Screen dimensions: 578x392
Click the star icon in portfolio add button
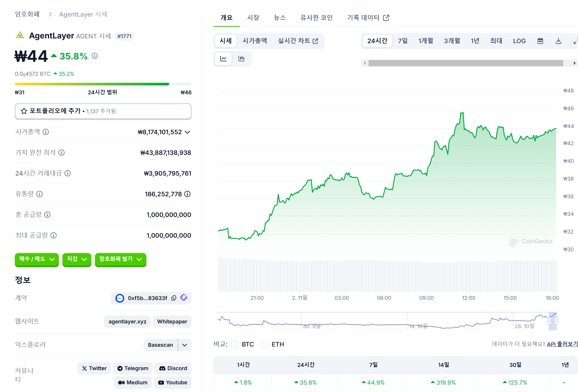[24, 111]
